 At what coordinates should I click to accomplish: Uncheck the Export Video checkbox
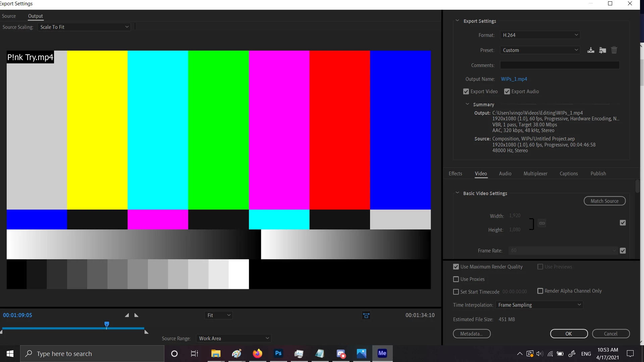click(x=466, y=92)
